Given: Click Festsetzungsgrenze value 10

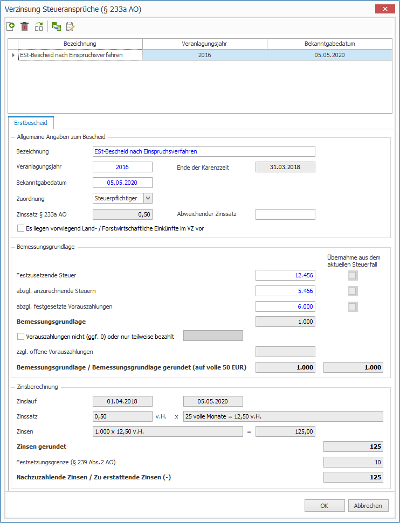Looking at the screenshot, I should [353, 462].
